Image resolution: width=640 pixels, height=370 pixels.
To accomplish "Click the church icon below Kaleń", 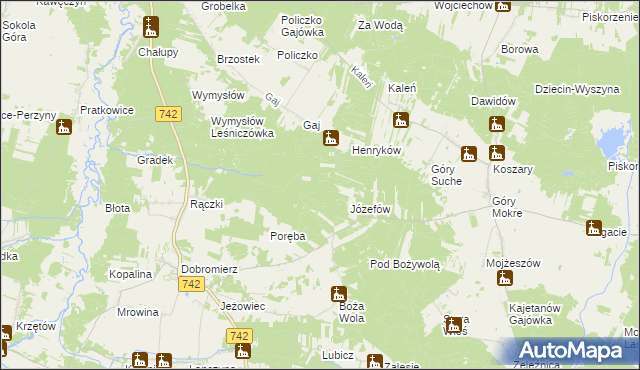I will click(401, 120).
